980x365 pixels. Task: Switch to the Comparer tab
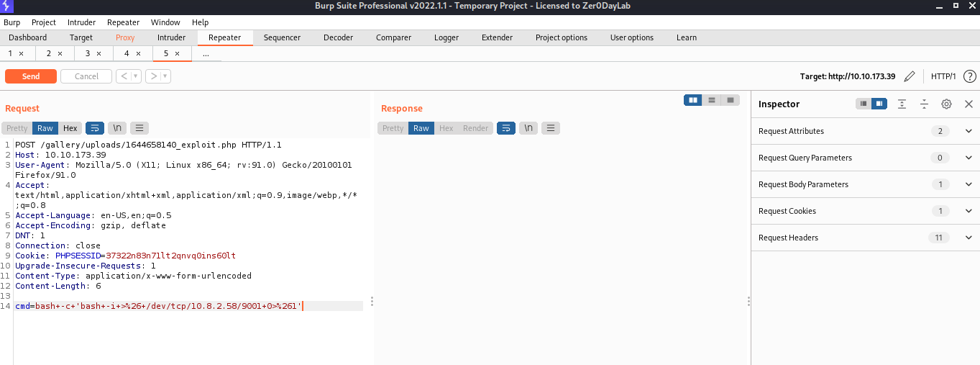pyautogui.click(x=393, y=37)
